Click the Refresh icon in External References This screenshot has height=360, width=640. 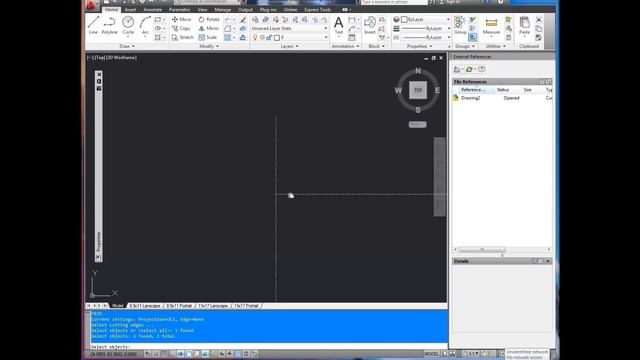pos(469,69)
